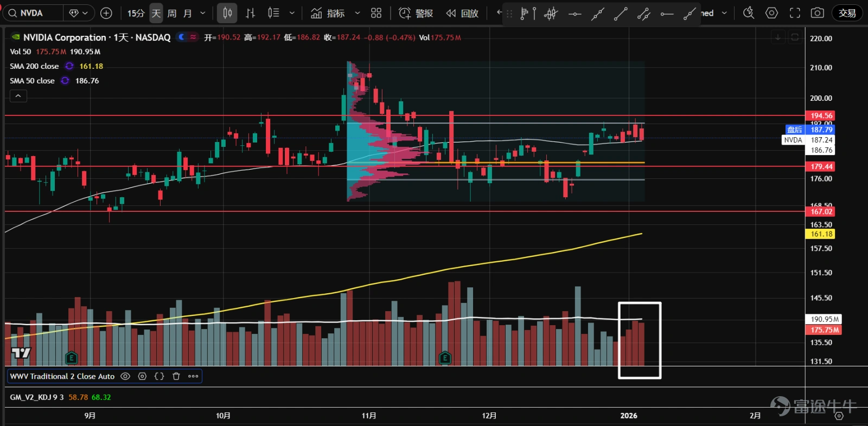Viewport: 868px width, 426px height.
Task: Expand the layout name dropdown arrow
Action: coord(724,13)
